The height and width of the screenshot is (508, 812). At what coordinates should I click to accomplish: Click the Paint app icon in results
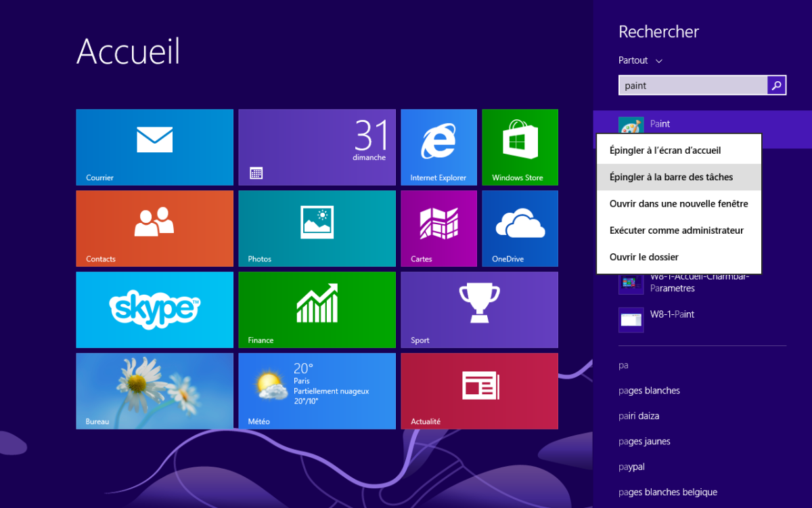[x=631, y=125]
